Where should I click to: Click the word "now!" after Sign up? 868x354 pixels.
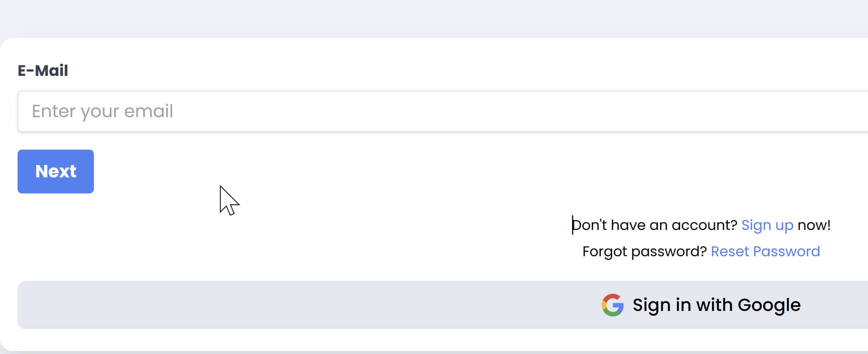click(x=814, y=225)
